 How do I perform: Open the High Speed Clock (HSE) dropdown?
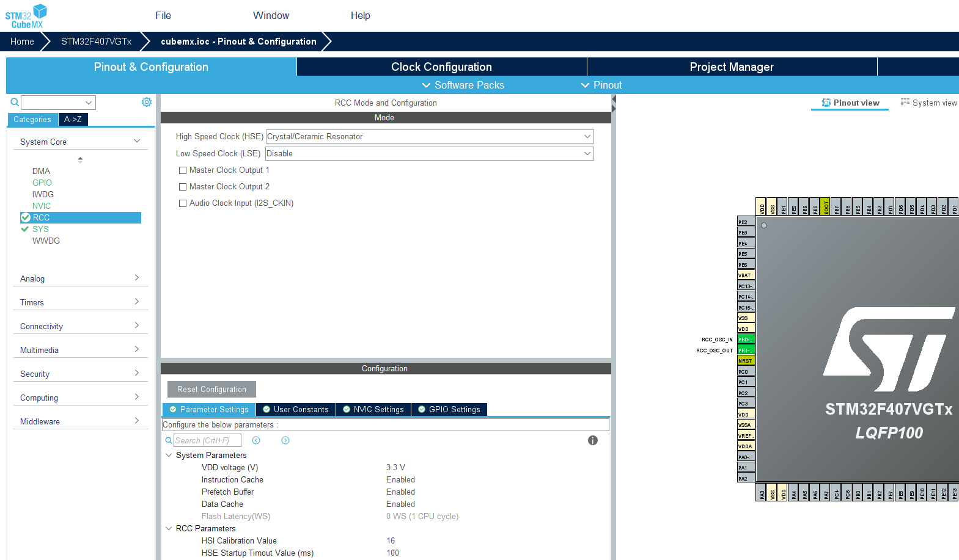[x=430, y=136]
